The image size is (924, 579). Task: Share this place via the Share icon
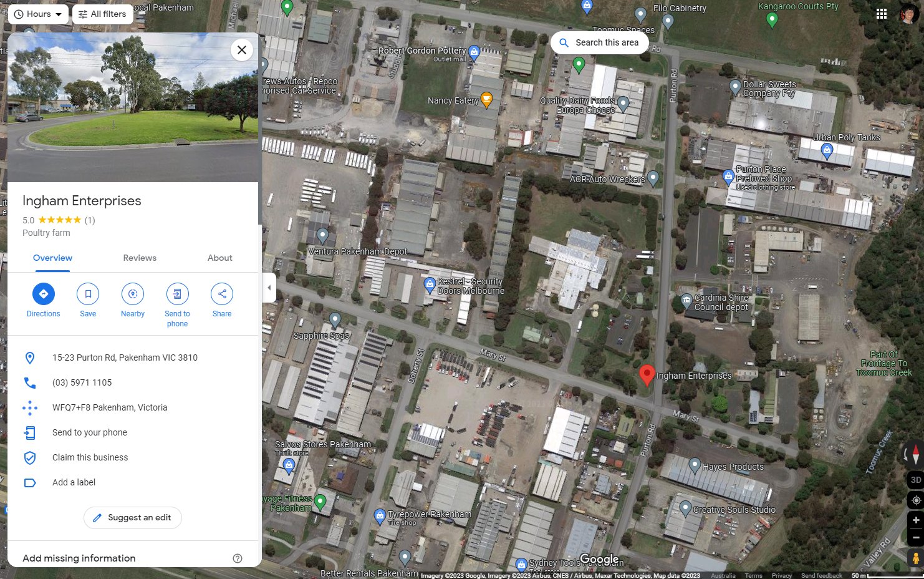(222, 294)
